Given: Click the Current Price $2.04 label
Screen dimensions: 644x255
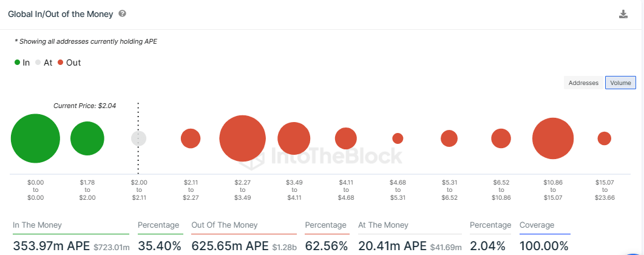Looking at the screenshot, I should [84, 106].
